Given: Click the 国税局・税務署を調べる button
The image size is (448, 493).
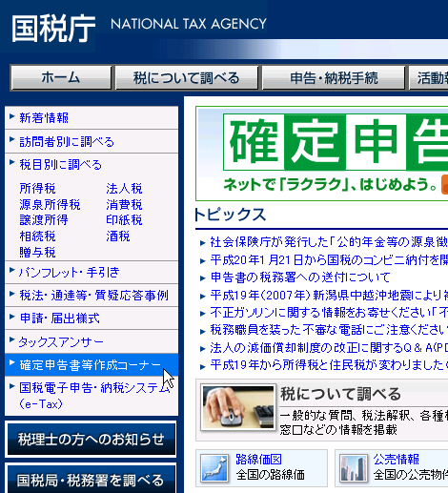Looking at the screenshot, I should pyautogui.click(x=91, y=480).
